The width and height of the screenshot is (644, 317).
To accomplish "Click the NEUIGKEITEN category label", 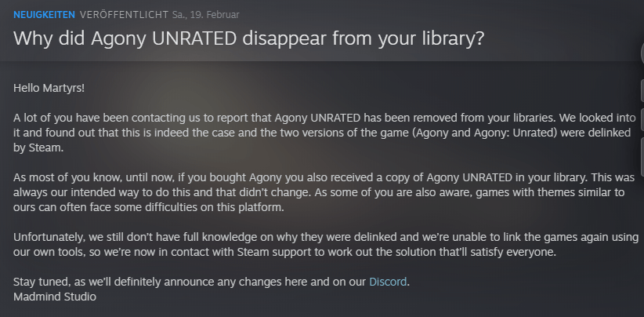I will click(x=45, y=15).
